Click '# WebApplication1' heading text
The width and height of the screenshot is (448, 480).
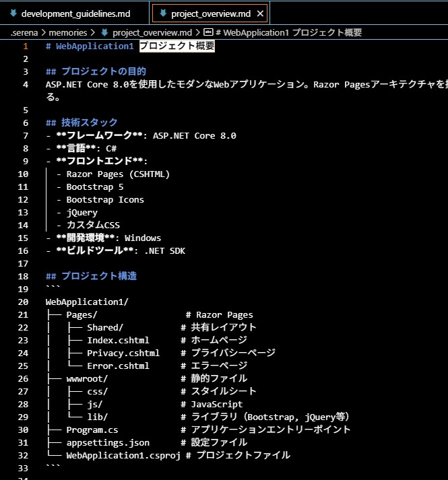pos(90,46)
